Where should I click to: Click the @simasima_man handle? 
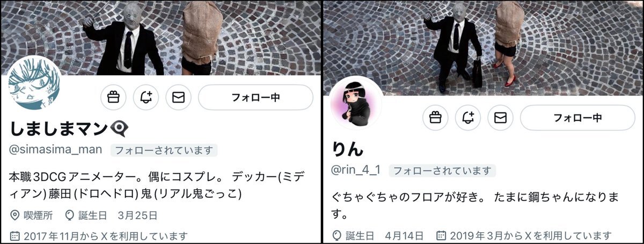pyautogui.click(x=56, y=150)
